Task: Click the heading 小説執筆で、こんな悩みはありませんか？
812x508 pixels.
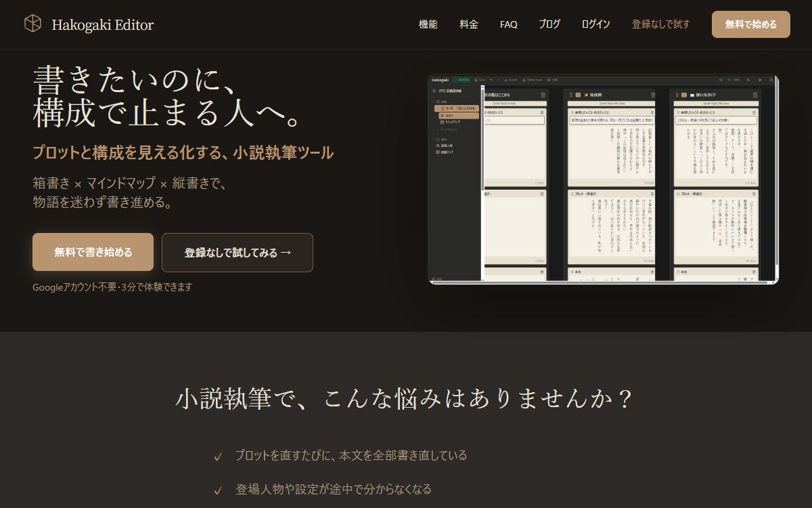Action: (405, 398)
